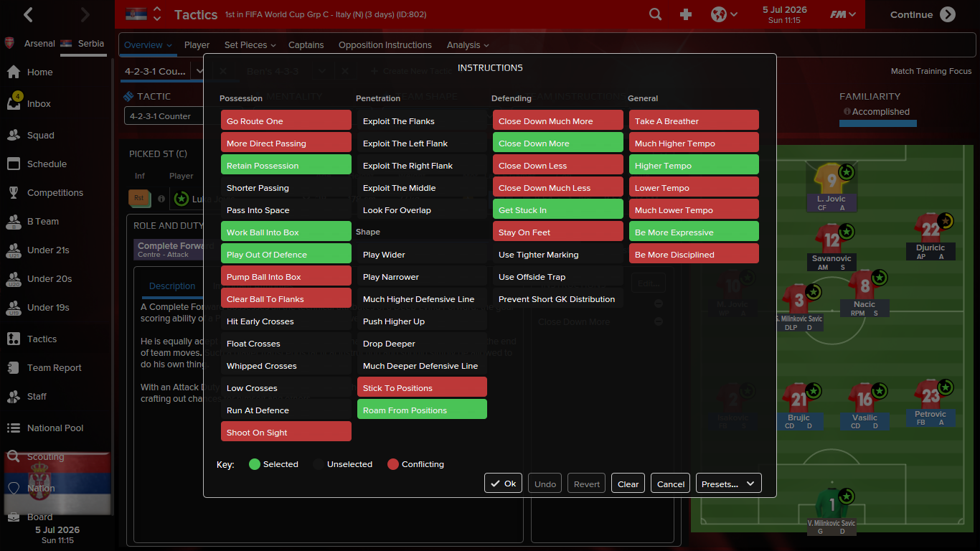Open the world globe menu
980x551 pixels.
[724, 14]
